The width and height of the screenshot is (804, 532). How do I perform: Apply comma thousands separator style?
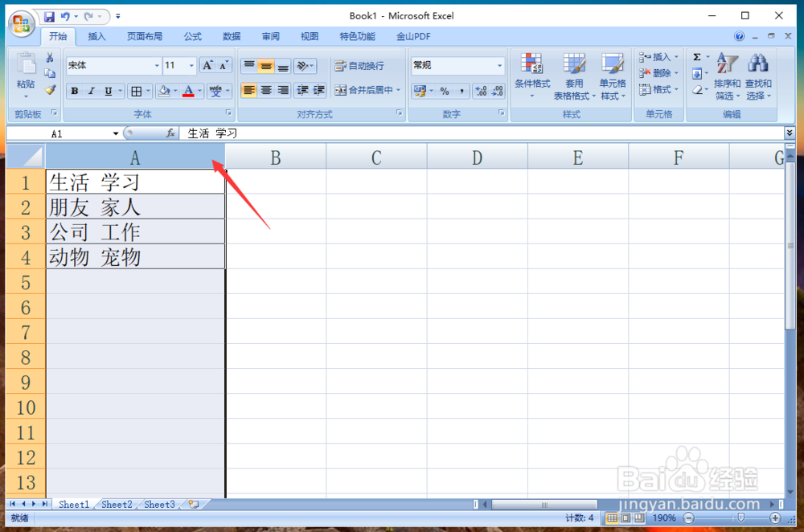[461, 92]
